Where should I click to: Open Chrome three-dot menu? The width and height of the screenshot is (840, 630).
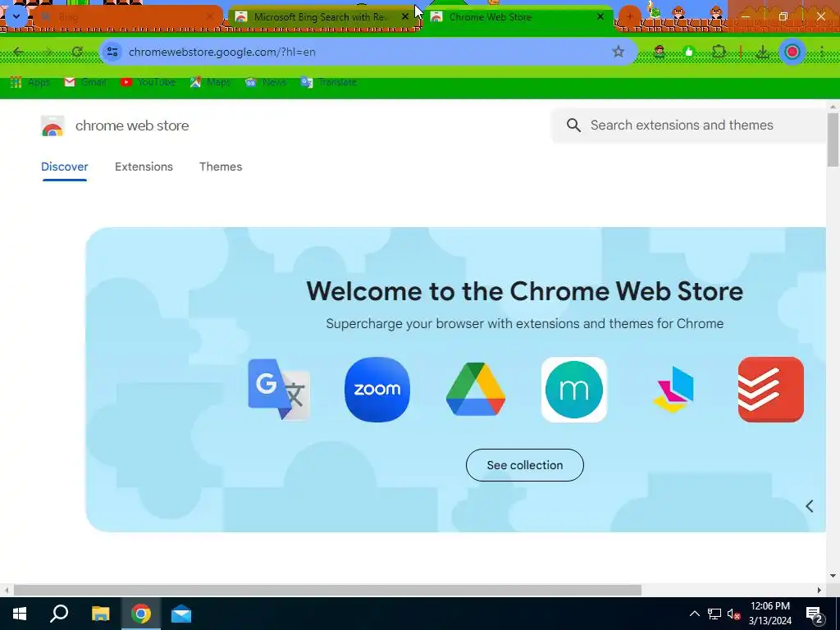(x=822, y=52)
